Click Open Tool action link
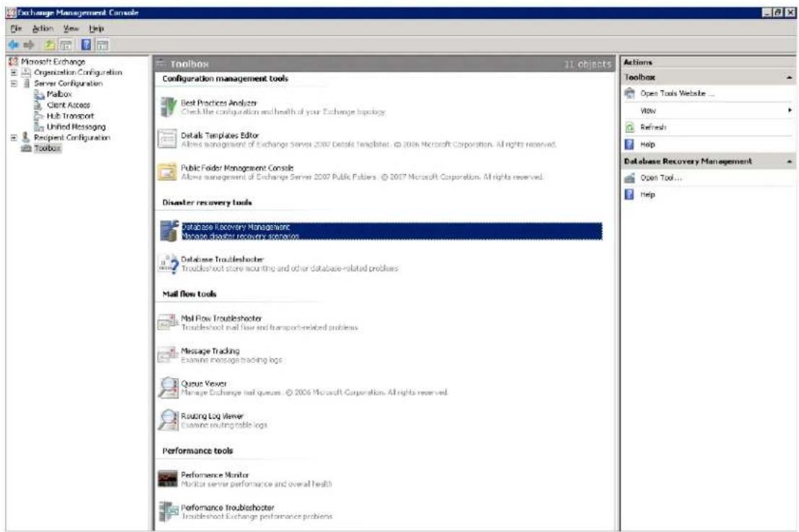Viewport: 799px width, 532px height. click(661, 178)
